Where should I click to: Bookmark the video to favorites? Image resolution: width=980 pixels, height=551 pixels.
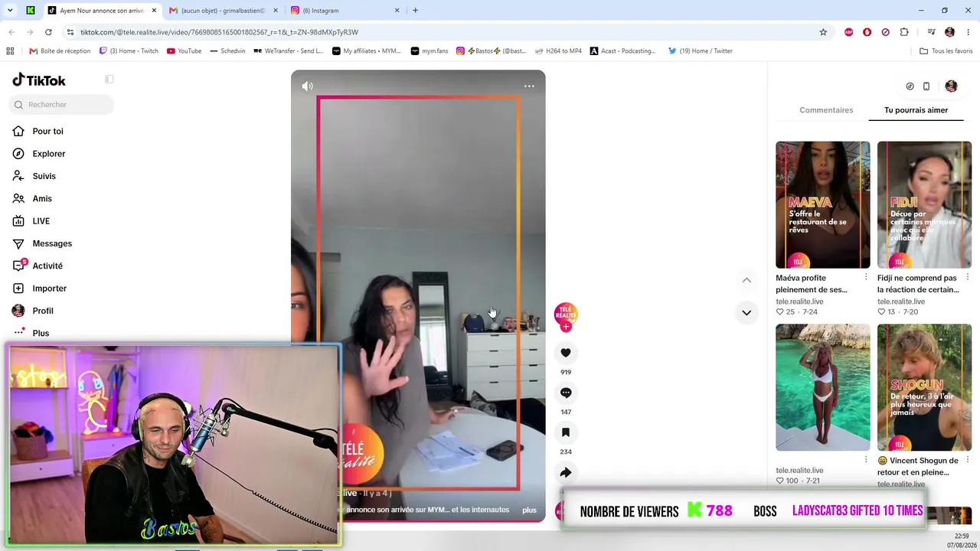click(x=566, y=432)
